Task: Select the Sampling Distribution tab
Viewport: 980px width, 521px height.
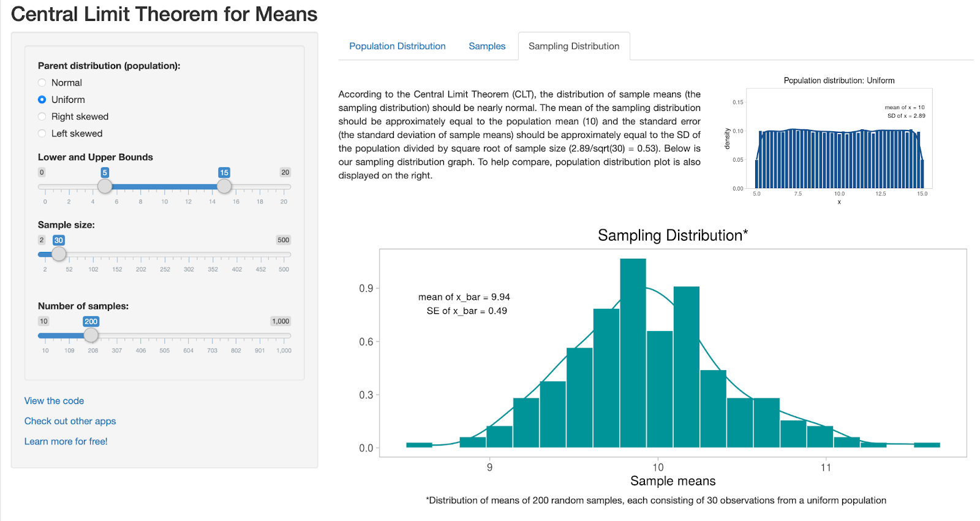Action: pos(573,46)
